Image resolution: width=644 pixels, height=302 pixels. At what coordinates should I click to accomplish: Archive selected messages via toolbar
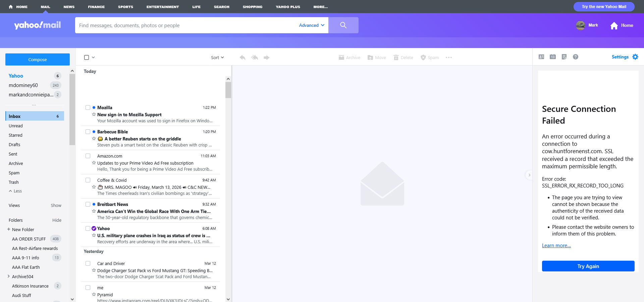pos(349,58)
